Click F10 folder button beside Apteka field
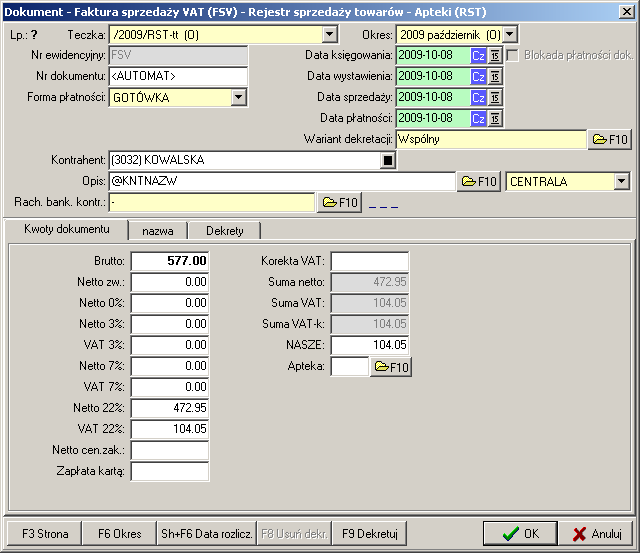Screen dimensions: 640x553 click(391, 367)
